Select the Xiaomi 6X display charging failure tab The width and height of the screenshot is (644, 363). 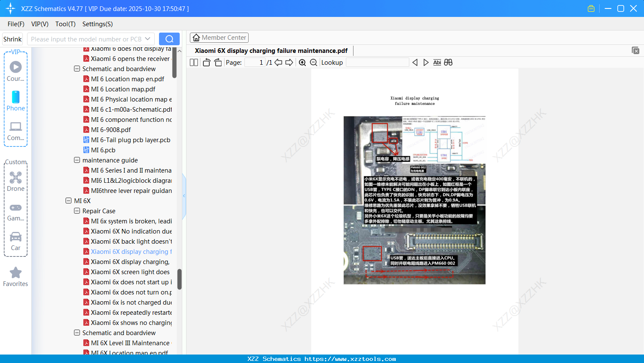pyautogui.click(x=271, y=51)
